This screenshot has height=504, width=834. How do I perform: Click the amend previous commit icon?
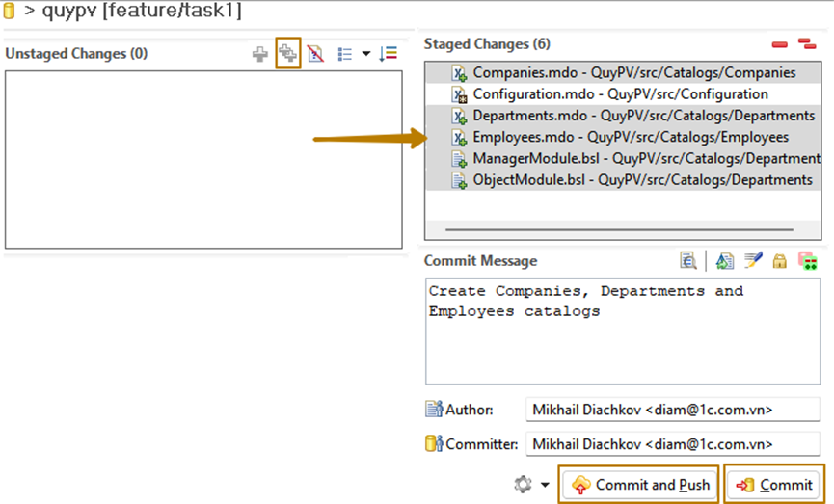click(x=725, y=260)
